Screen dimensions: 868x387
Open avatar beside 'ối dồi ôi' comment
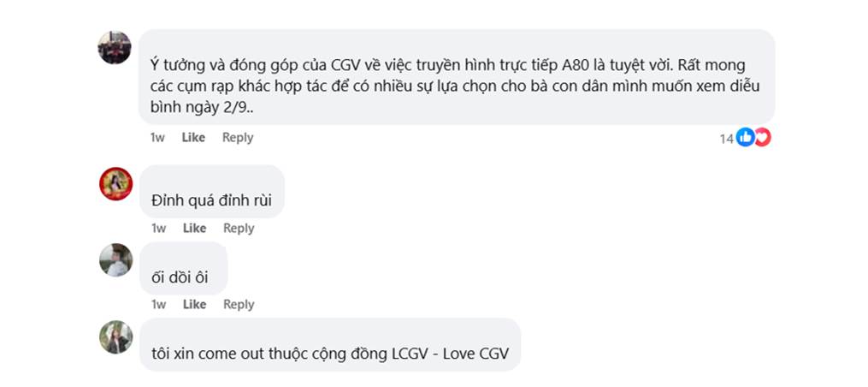coord(115,260)
